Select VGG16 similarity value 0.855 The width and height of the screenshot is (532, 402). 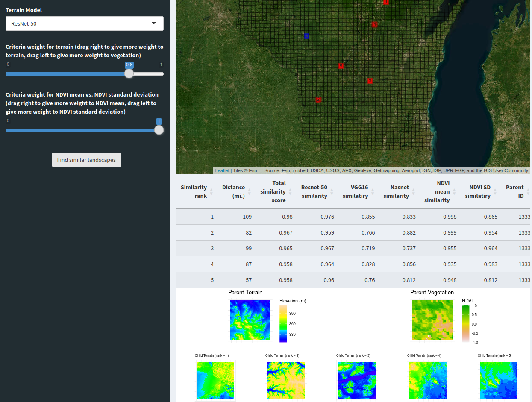point(368,217)
